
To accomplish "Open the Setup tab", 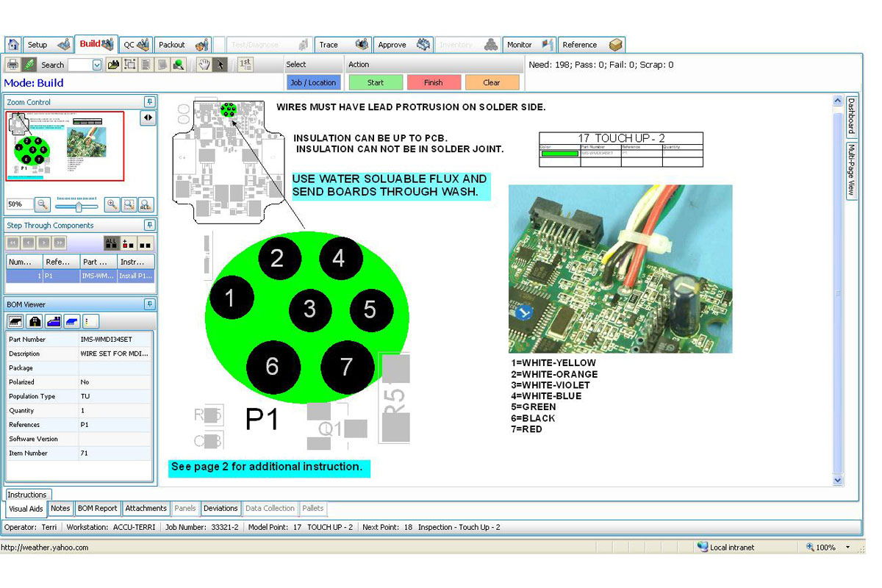I will [x=49, y=45].
